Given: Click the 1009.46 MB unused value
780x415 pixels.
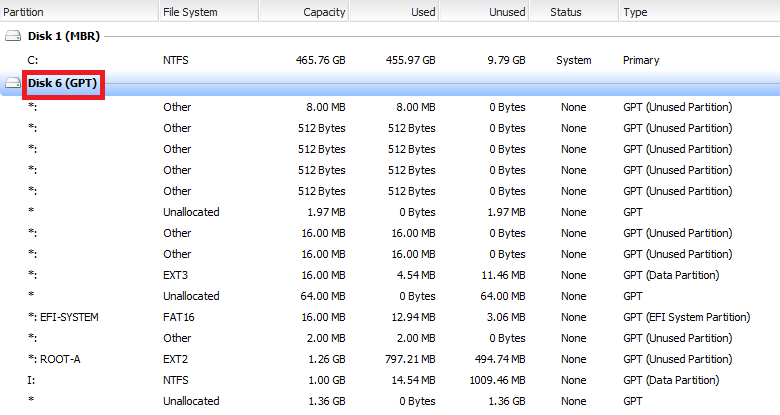Looking at the screenshot, I should point(497,380).
